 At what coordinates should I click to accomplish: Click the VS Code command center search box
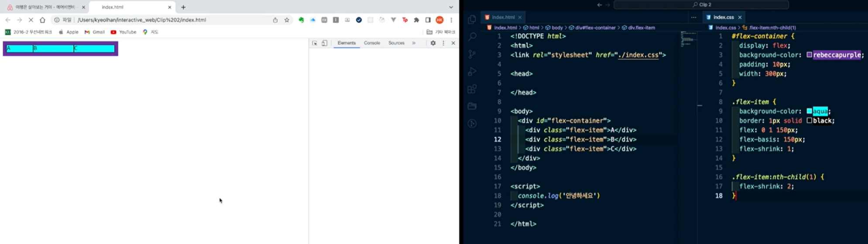click(x=701, y=5)
